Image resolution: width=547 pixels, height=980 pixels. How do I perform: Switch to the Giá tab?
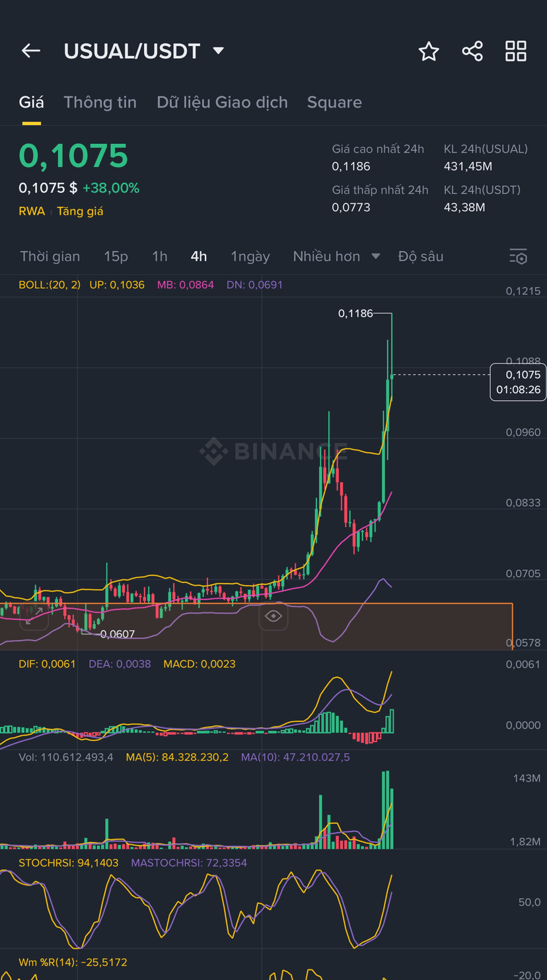click(31, 102)
